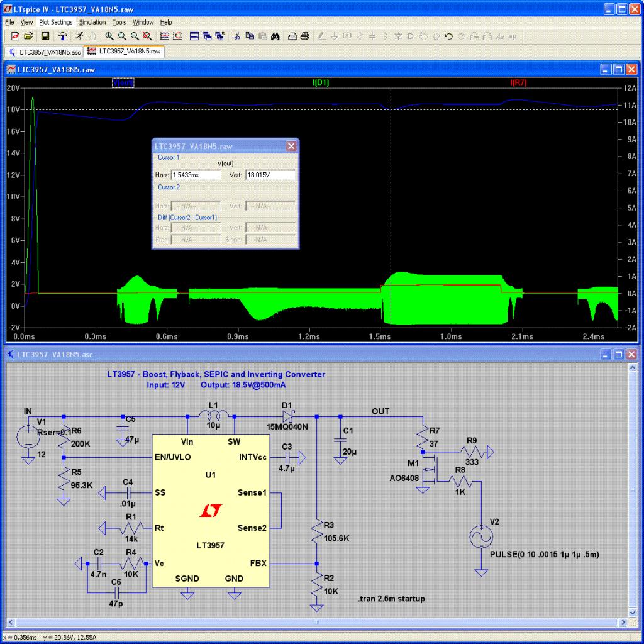Open a file with the folder icon
Viewport: 644px width, 644px height.
(28, 36)
